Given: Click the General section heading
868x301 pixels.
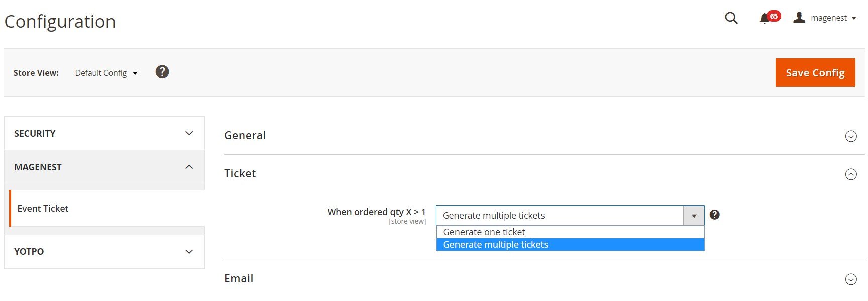Looking at the screenshot, I should 245,135.
